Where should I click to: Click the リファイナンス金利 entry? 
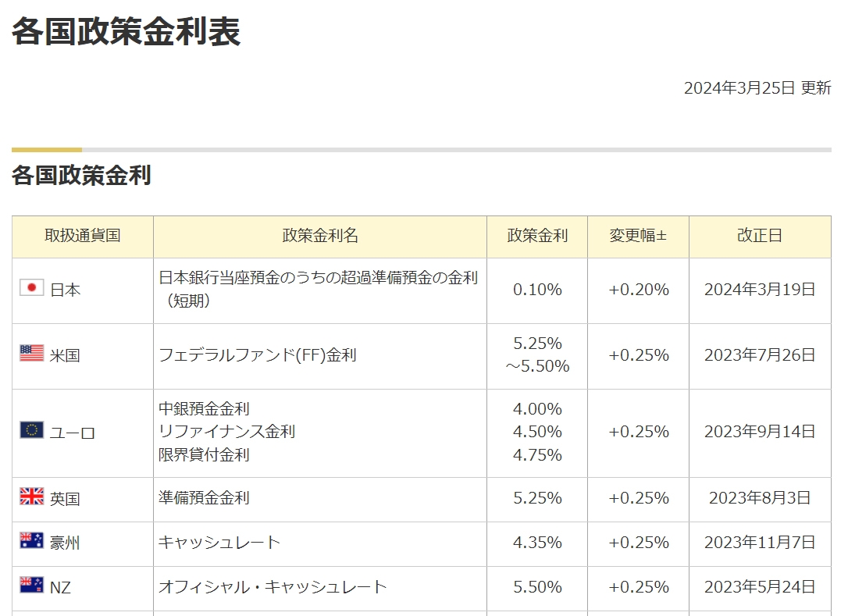point(226,432)
